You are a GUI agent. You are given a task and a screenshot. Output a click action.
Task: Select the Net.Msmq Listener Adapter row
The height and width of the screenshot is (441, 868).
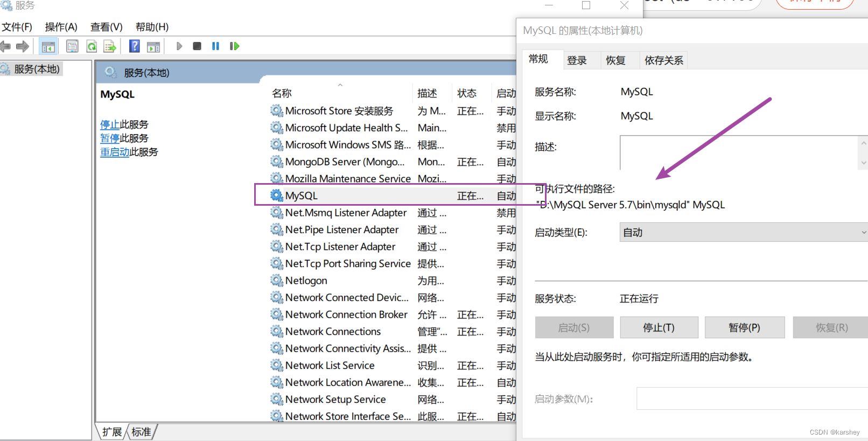point(393,213)
